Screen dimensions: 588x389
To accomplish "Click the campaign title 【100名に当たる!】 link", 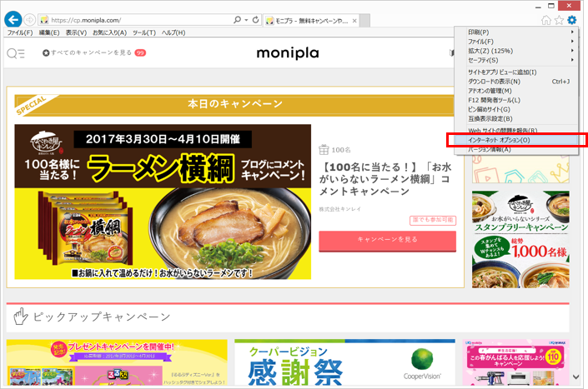I will pyautogui.click(x=385, y=179).
